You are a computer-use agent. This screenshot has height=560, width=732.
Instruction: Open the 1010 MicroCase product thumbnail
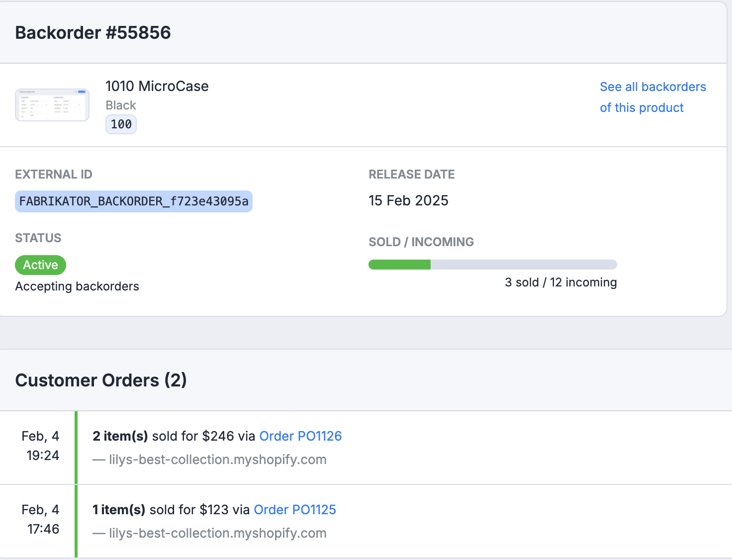click(x=52, y=105)
